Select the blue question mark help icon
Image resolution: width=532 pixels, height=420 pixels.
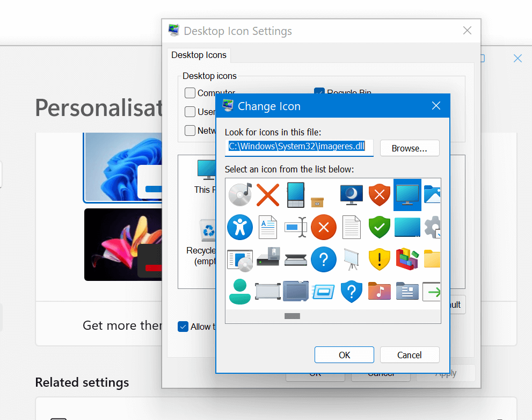point(324,259)
